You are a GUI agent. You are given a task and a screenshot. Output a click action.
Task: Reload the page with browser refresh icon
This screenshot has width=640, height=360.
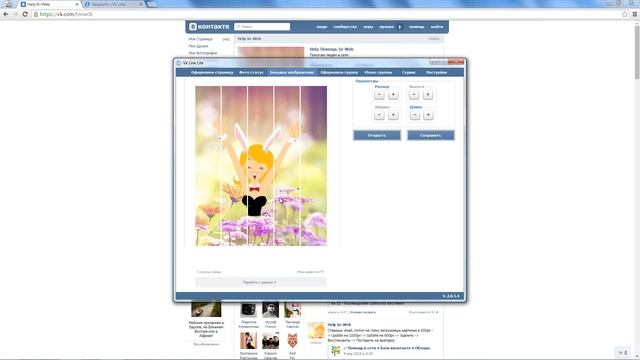pyautogui.click(x=25, y=14)
